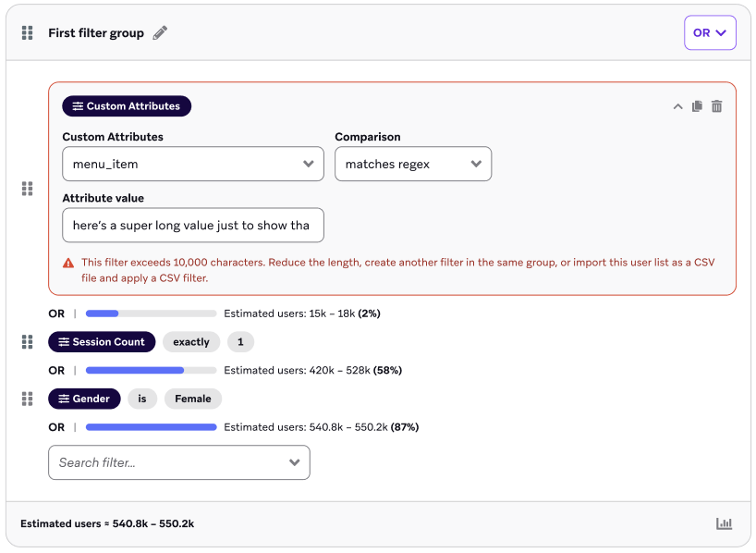Click the Gender filter pill
Viewport: 756px width, 553px height.
84,399
